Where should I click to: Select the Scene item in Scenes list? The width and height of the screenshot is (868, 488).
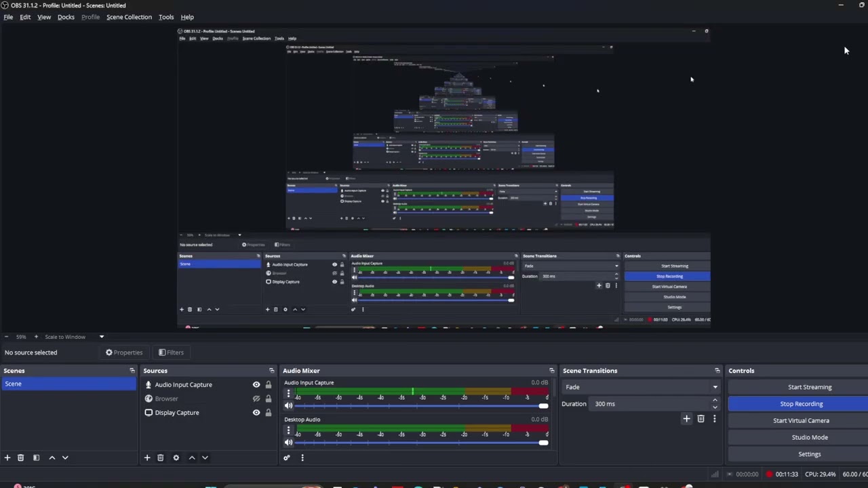(68, 384)
